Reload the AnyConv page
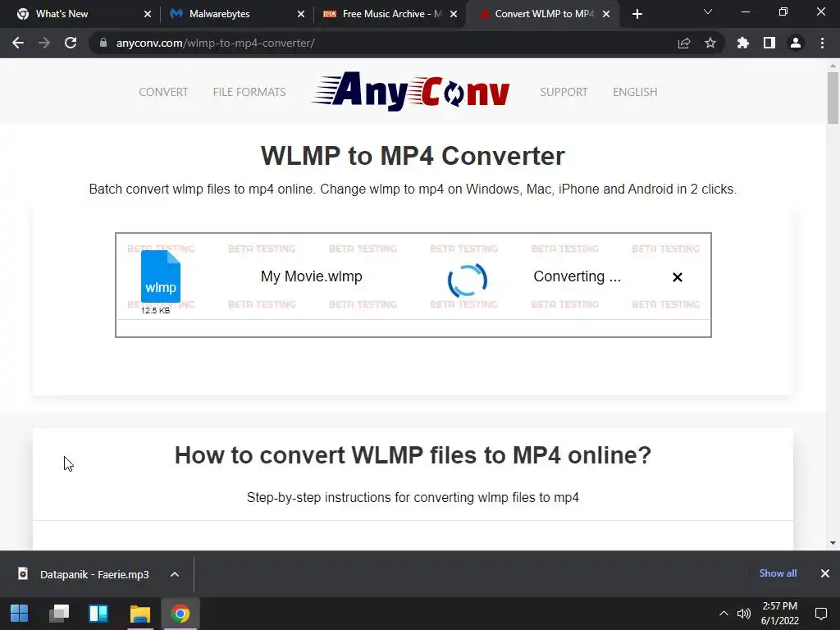 point(71,43)
